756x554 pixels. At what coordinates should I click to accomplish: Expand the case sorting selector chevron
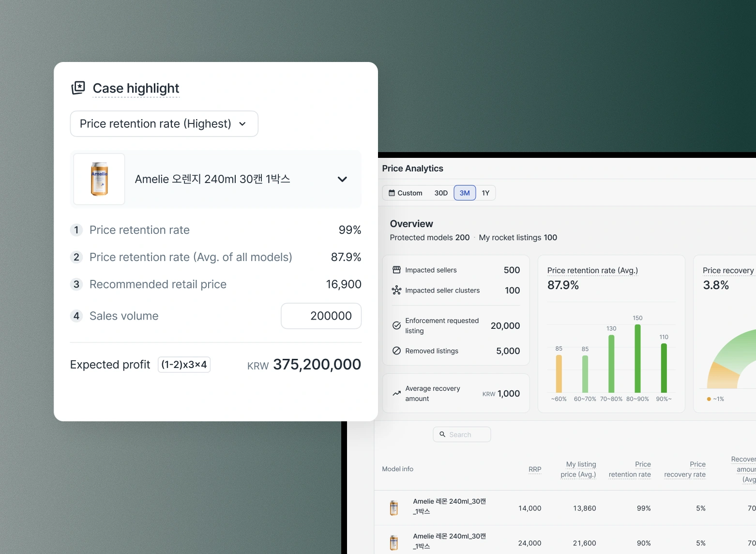[243, 124]
